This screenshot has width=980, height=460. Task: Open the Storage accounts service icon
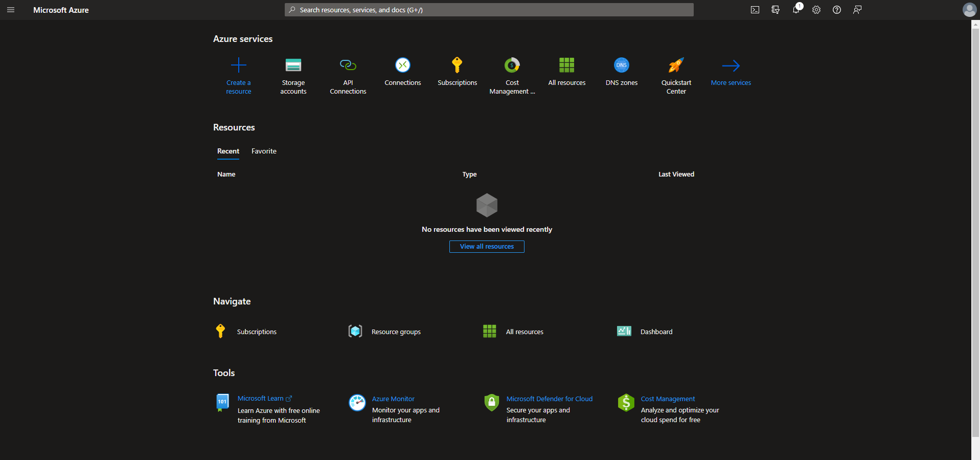click(293, 65)
